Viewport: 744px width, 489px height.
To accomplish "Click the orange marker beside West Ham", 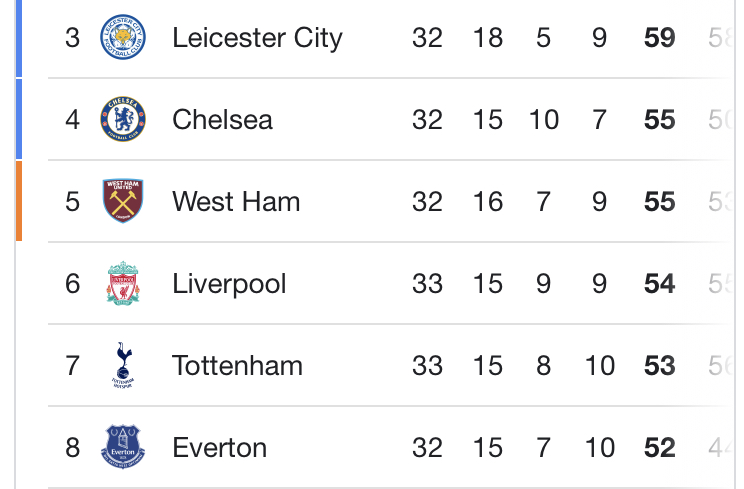I will 18,201.
